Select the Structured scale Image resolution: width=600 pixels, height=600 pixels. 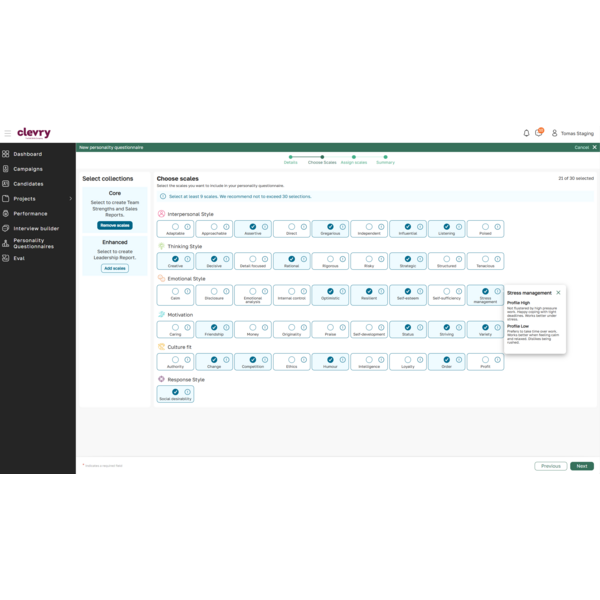pyautogui.click(x=447, y=259)
